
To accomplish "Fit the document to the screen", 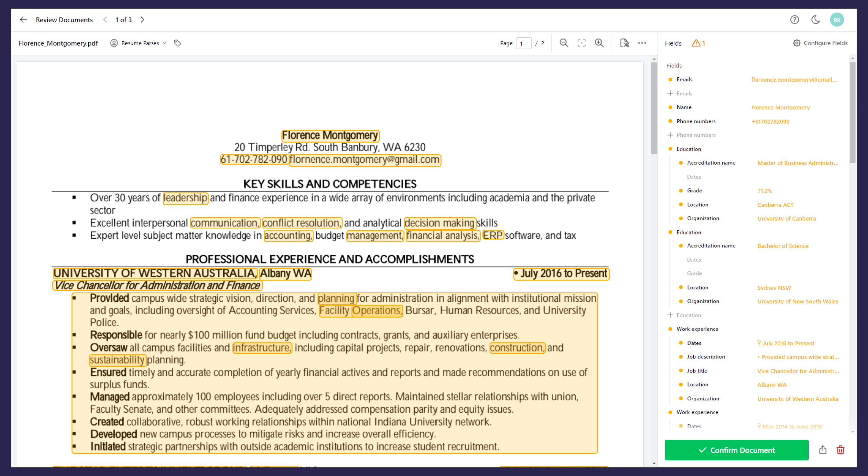I will [x=581, y=43].
